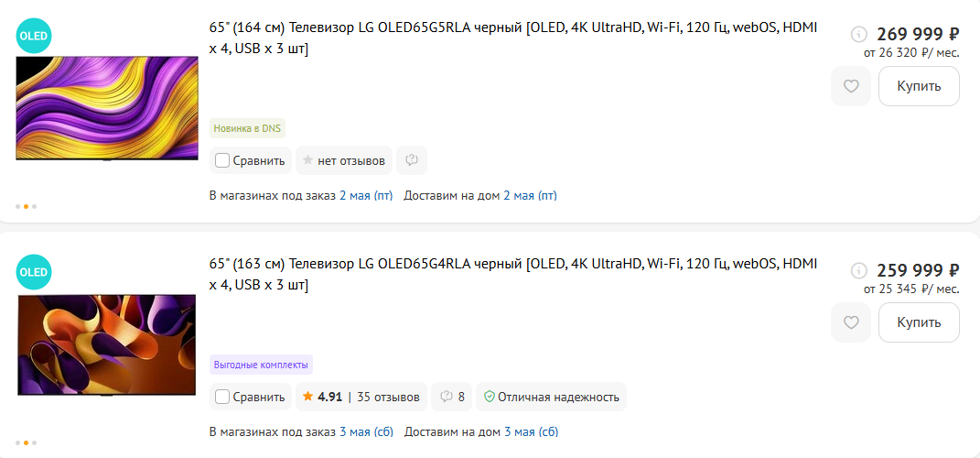Open the 4.91 rating, 35 отзывов reviews
This screenshot has height=458, width=980.
(x=360, y=397)
